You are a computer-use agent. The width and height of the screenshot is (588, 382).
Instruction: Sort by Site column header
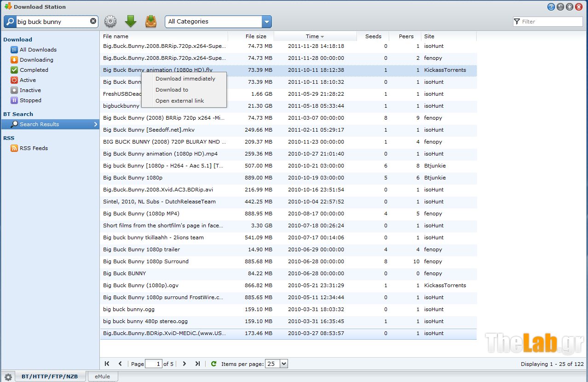click(449, 36)
